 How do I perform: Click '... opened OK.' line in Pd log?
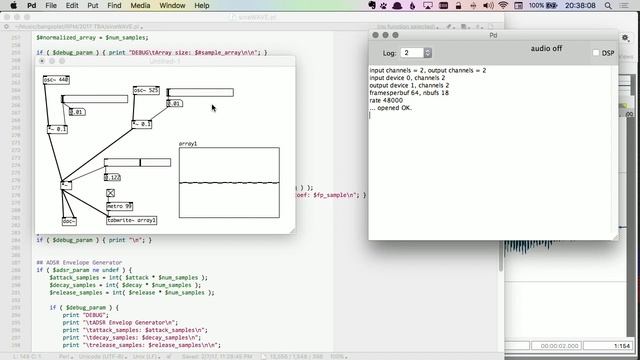click(x=391, y=108)
